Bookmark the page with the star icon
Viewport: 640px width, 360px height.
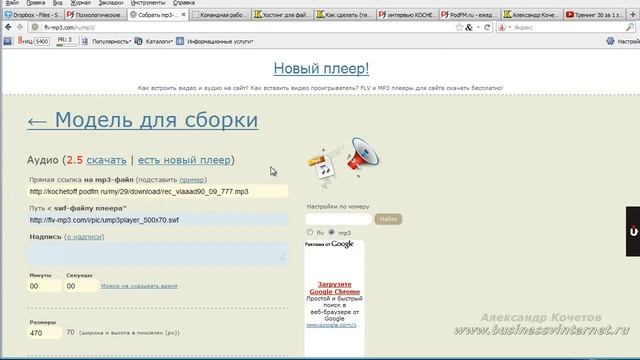[459, 27]
